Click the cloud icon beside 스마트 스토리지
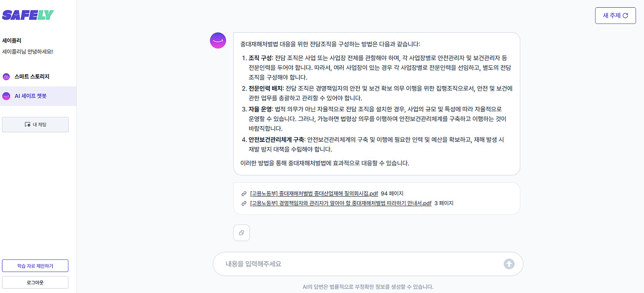The image size is (644, 293). click(6, 77)
